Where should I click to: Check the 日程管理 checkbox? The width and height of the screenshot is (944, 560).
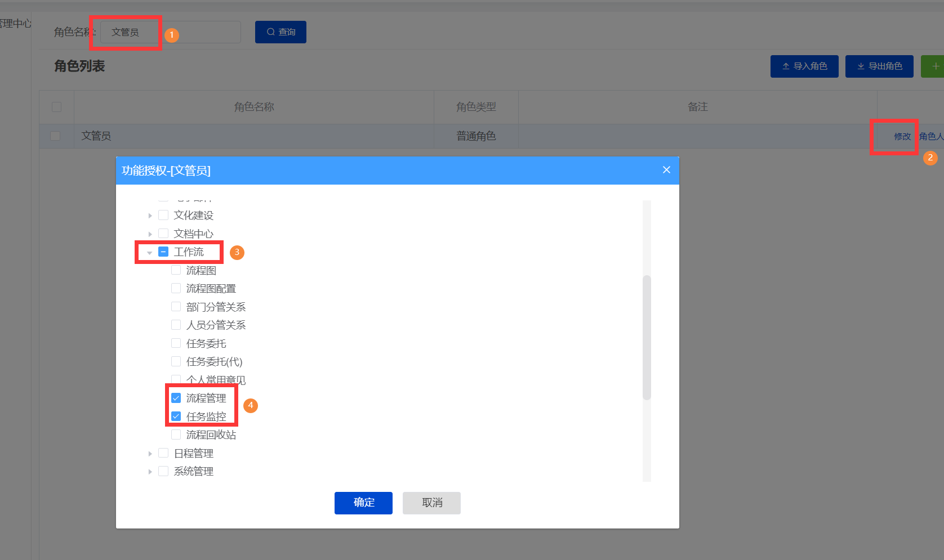(x=163, y=453)
